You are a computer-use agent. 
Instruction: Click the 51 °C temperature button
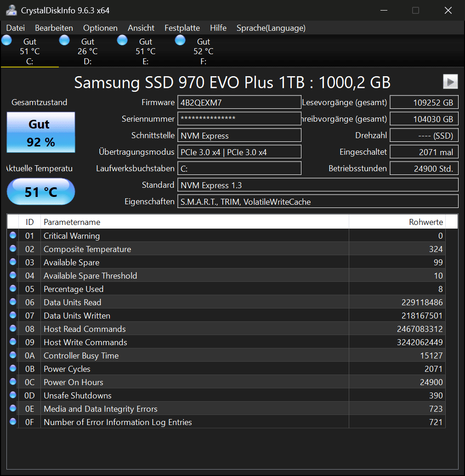tap(41, 191)
